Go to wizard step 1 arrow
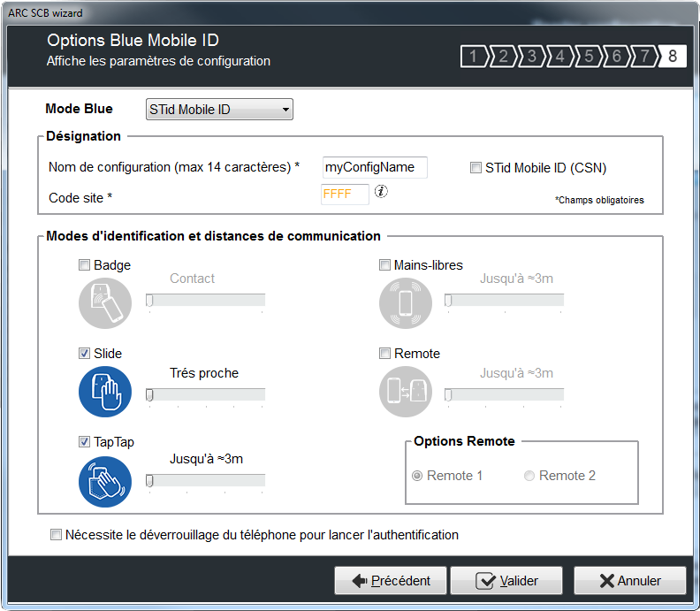The width and height of the screenshot is (700, 611). pos(474,57)
